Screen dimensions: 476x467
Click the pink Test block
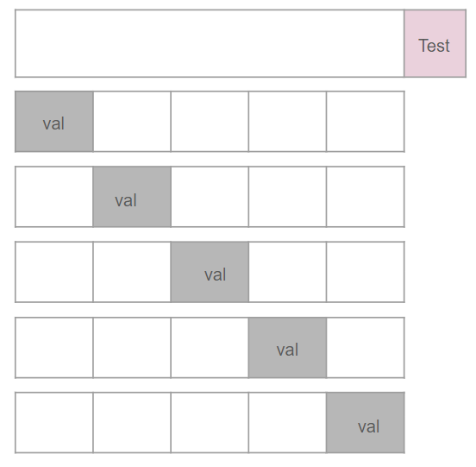435,43
